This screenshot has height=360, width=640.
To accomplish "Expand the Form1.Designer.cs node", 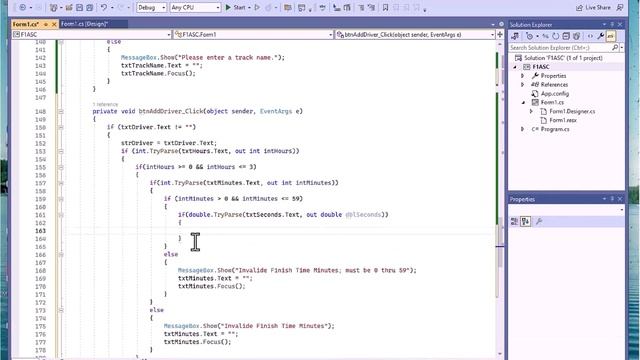I will (531, 111).
